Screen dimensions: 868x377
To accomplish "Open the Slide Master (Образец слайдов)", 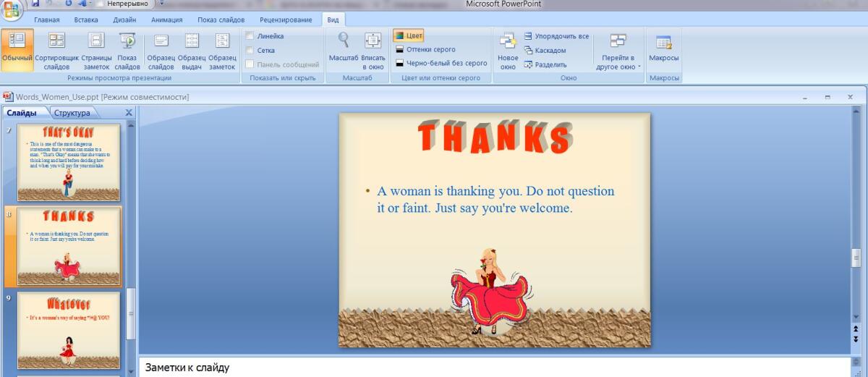I will 161,50.
